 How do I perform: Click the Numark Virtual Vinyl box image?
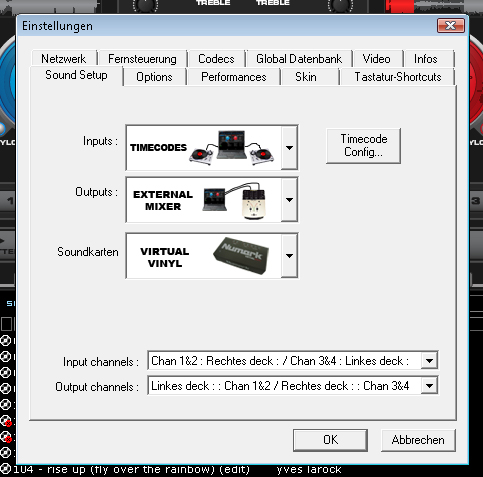(241, 256)
